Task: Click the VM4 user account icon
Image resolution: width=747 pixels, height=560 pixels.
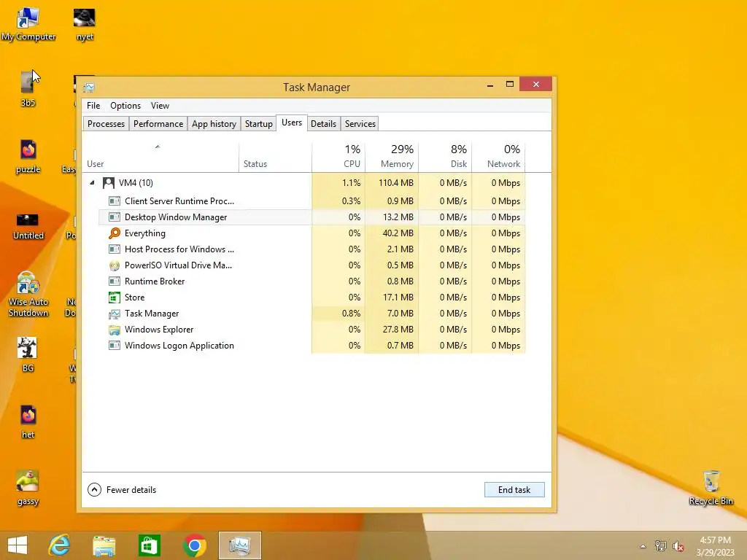Action: (108, 183)
